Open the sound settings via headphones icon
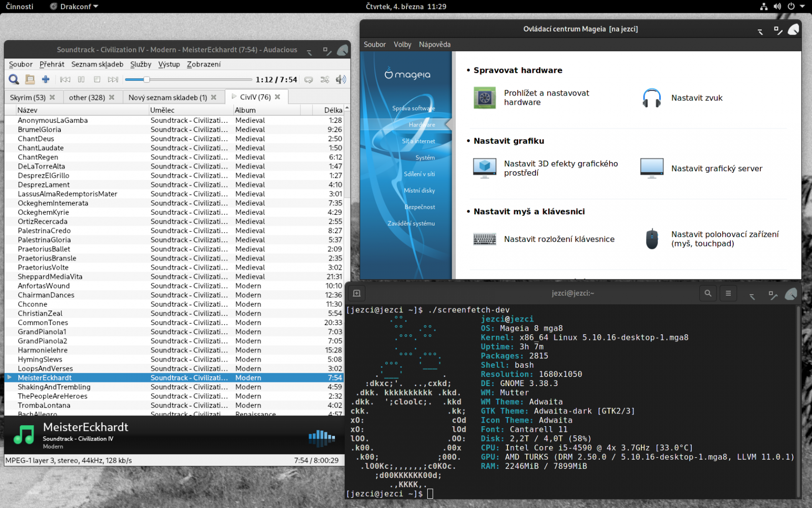Screen dimensions: 812x508 coord(652,98)
